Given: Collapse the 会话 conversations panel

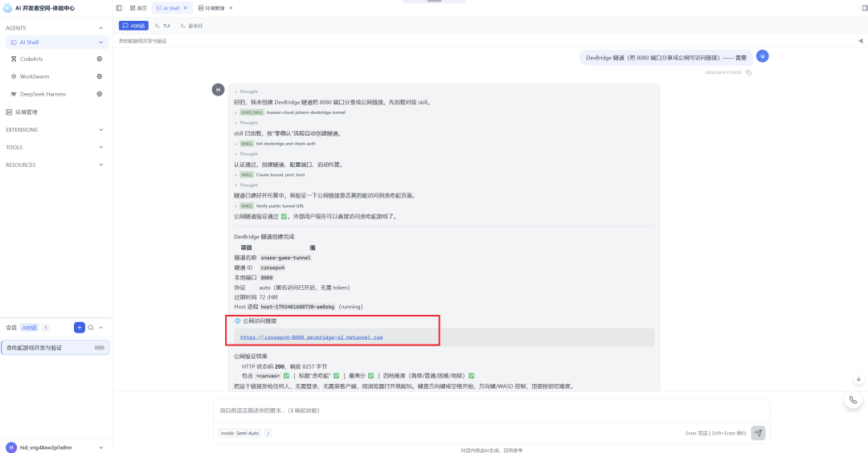Looking at the screenshot, I should tap(100, 328).
